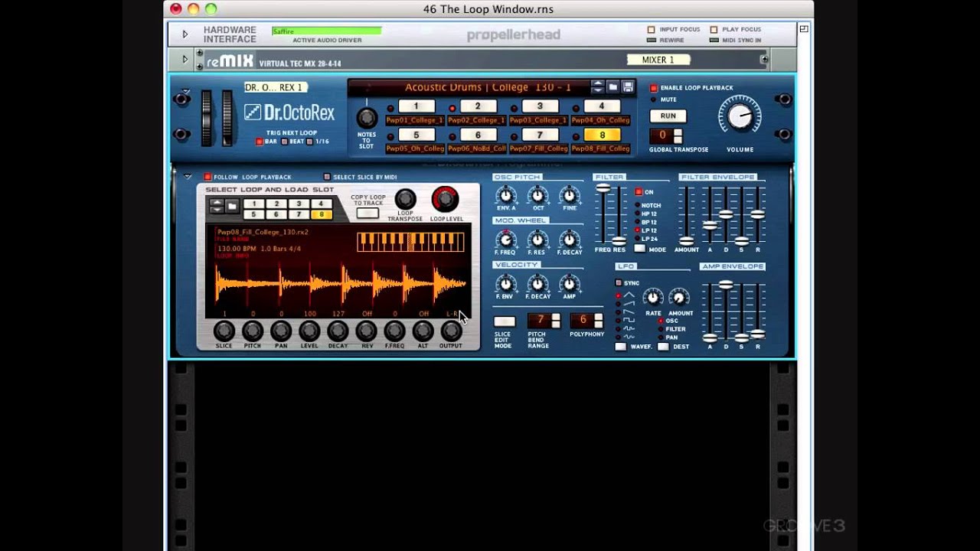The height and width of the screenshot is (551, 980).
Task: Turn the F.Freq knob under waveform
Action: click(394, 331)
